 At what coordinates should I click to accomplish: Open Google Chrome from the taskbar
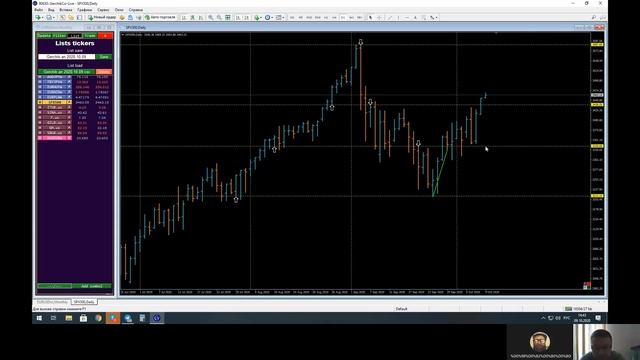click(x=98, y=318)
